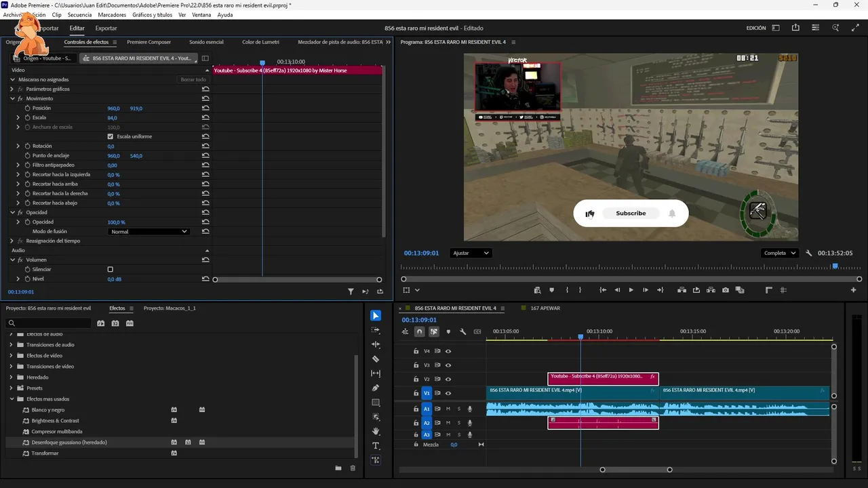Viewport: 868px width, 488px height.
Task: Open the Program monitor button editor plus
Action: click(x=853, y=290)
